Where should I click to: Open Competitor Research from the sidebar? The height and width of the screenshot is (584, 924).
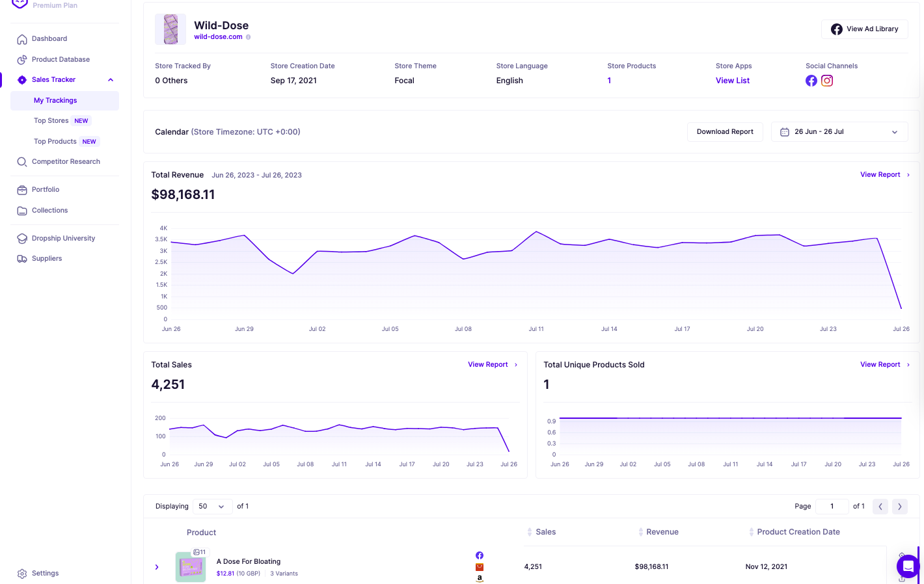point(66,161)
